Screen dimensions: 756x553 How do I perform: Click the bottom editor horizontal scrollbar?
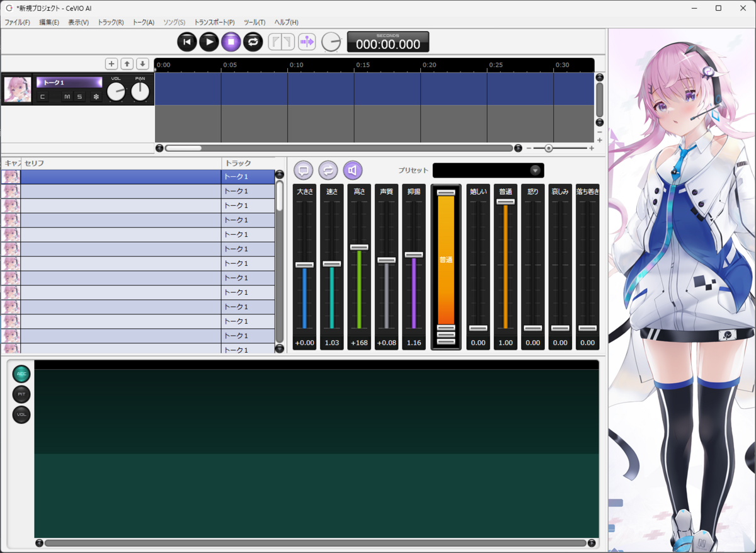click(x=315, y=543)
